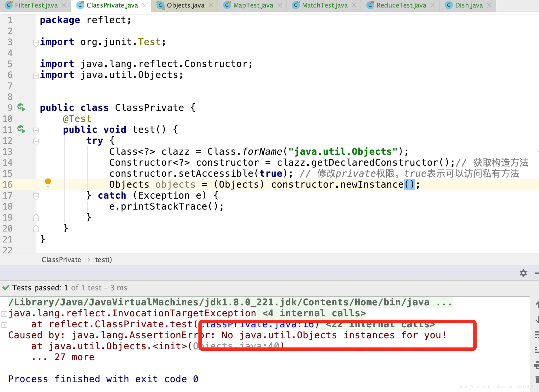Image resolution: width=539 pixels, height=392 pixels.
Task: Click 'e.printStackTrace();' on line 18
Action: (x=166, y=206)
